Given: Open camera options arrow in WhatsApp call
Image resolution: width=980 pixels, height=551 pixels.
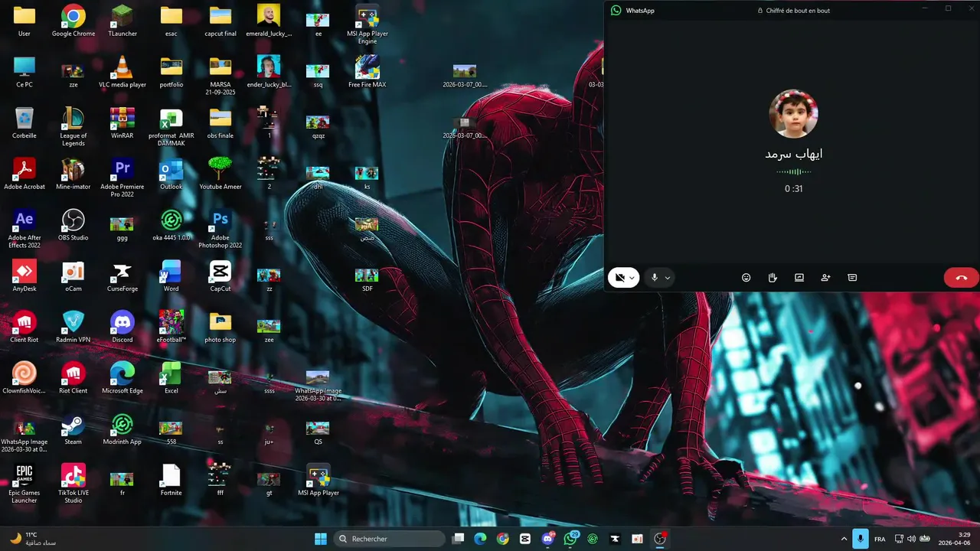Looking at the screenshot, I should 632,278.
